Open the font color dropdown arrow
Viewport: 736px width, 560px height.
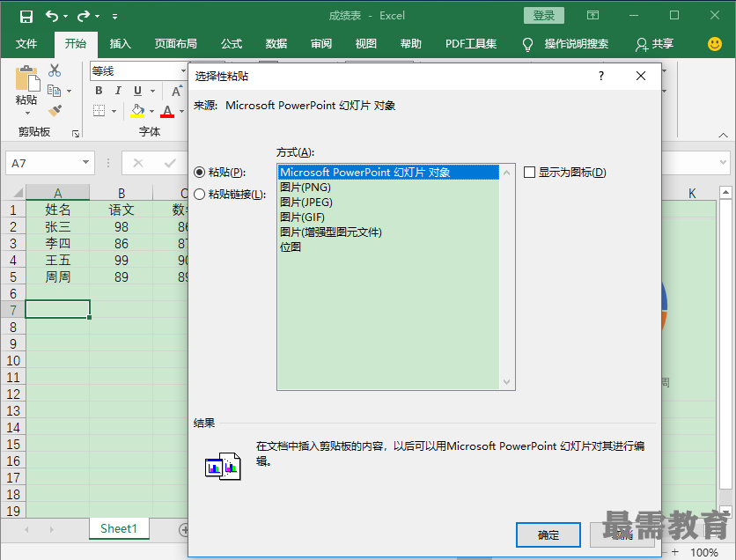181,111
